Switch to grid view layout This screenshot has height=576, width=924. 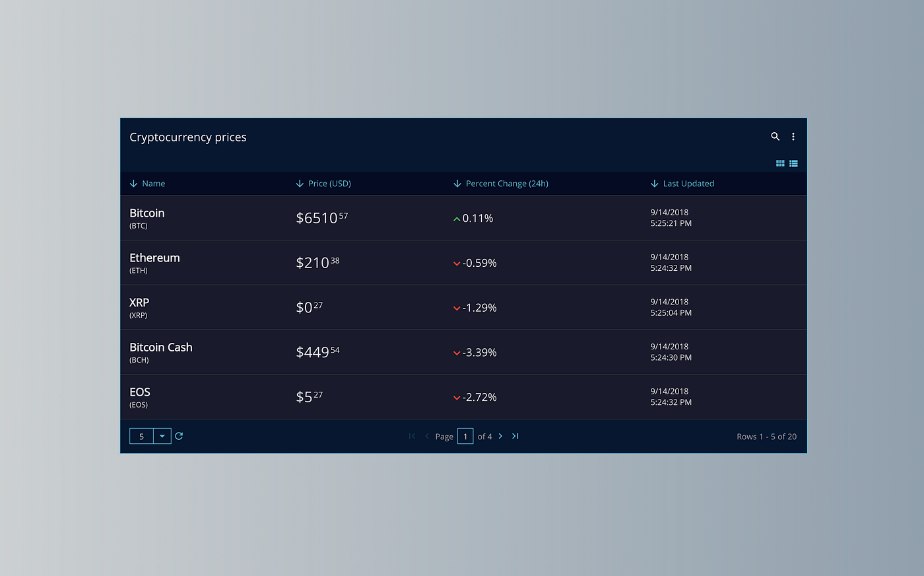(x=779, y=163)
